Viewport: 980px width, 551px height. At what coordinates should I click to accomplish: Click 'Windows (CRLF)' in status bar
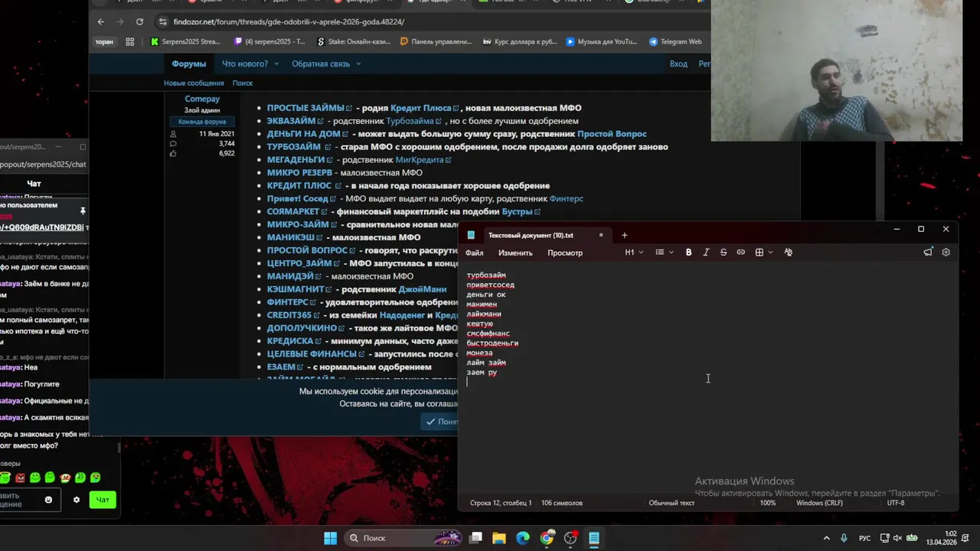(x=819, y=503)
